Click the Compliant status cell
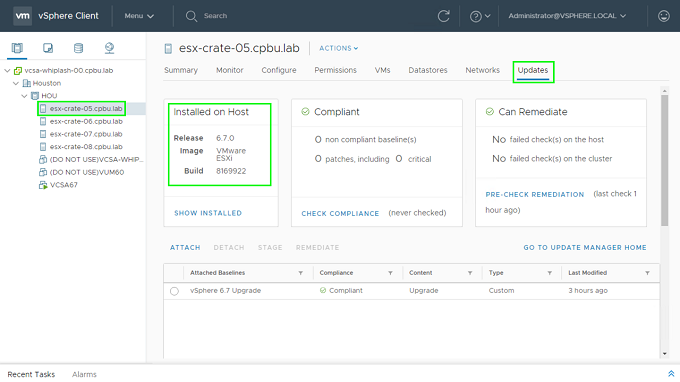The image size is (680, 382). pyautogui.click(x=341, y=291)
